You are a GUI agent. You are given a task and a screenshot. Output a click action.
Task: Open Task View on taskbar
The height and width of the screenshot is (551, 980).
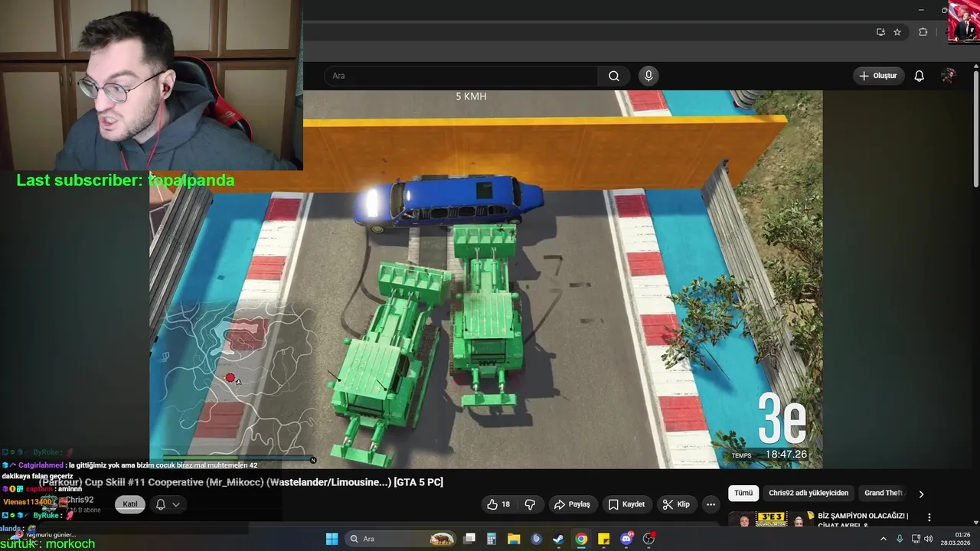pos(469,539)
